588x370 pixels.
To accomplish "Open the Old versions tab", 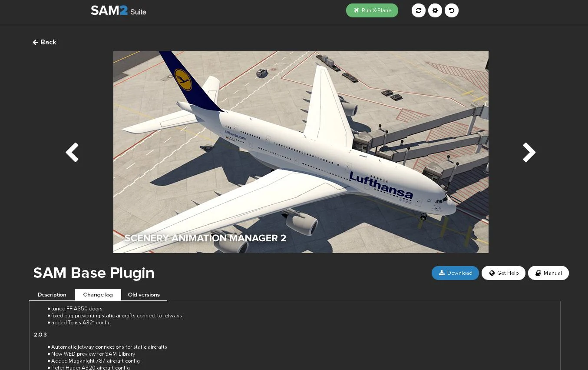I will click(x=144, y=295).
